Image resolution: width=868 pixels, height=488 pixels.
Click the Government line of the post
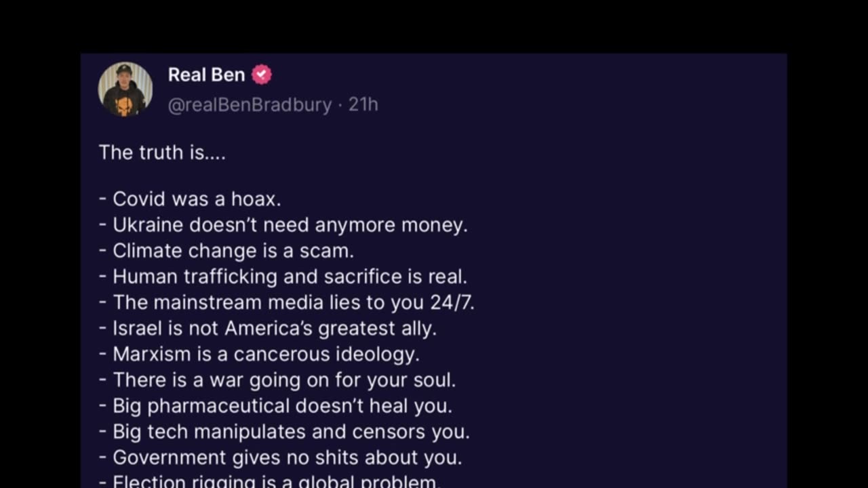(x=280, y=457)
